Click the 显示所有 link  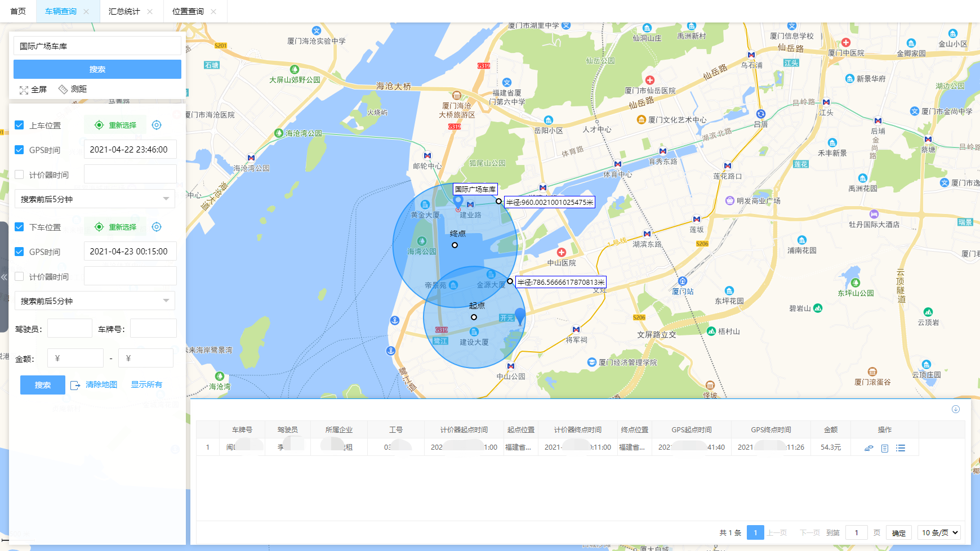pos(146,384)
